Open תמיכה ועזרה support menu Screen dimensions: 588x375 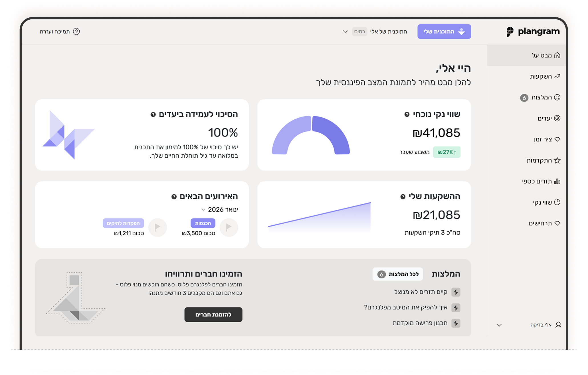coord(60,31)
